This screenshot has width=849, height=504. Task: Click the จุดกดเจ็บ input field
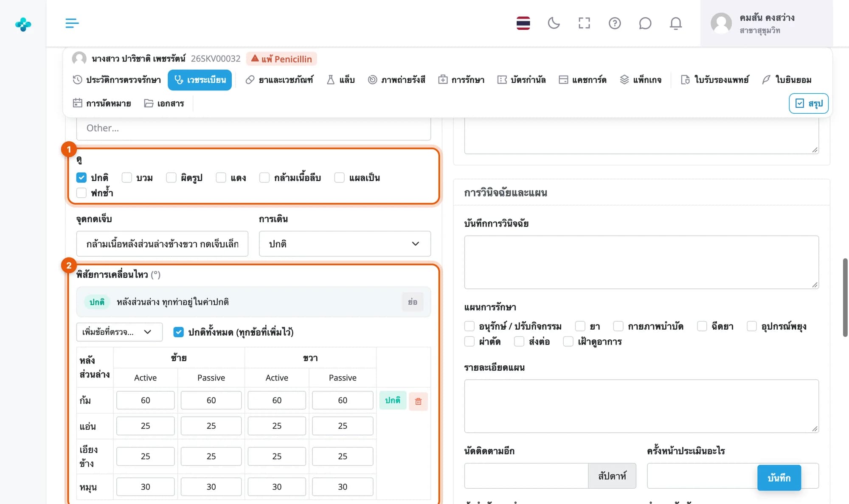(x=162, y=244)
